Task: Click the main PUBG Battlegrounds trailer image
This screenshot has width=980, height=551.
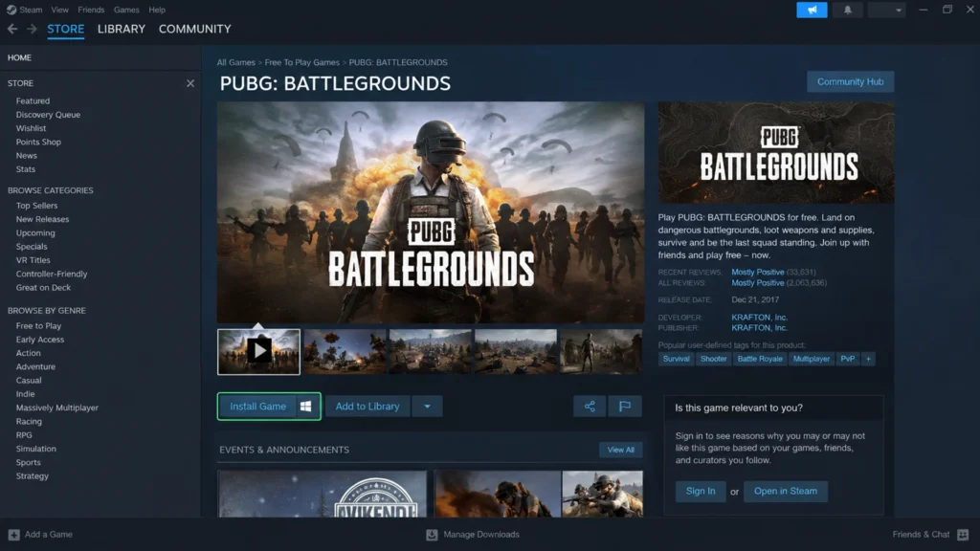Action: [x=431, y=212]
